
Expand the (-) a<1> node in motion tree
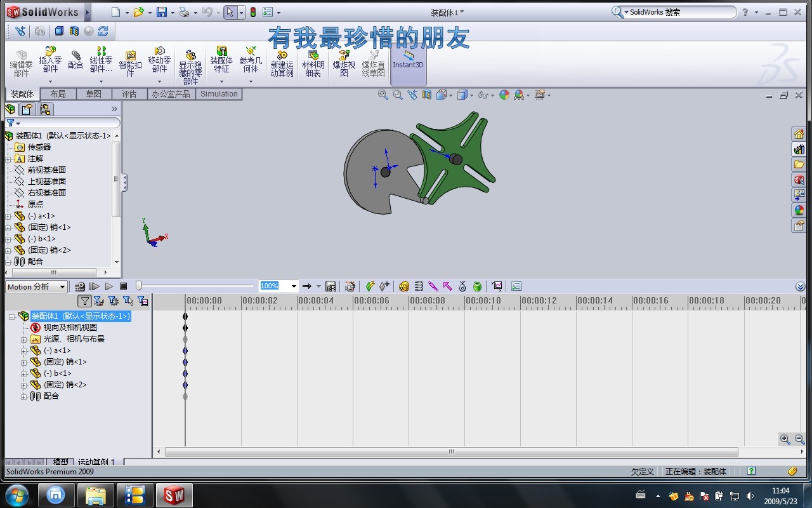coord(24,351)
